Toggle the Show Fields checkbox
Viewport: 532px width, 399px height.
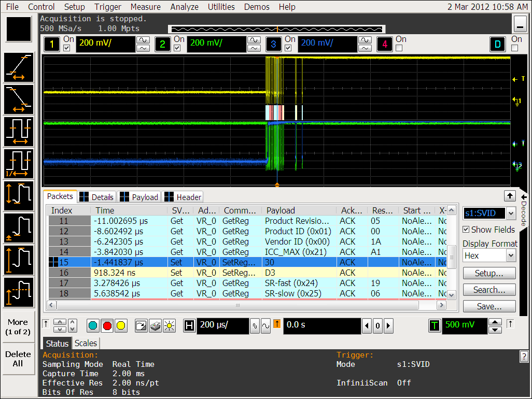coord(467,230)
